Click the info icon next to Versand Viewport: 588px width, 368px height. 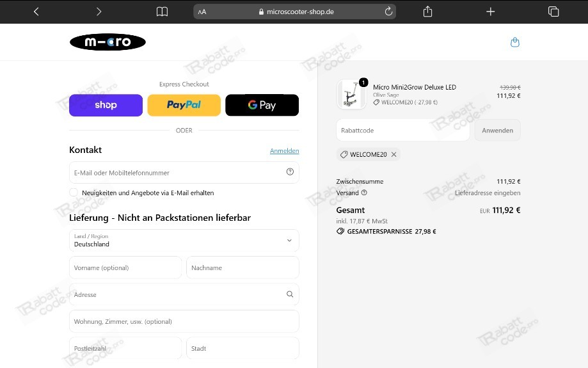click(x=364, y=193)
